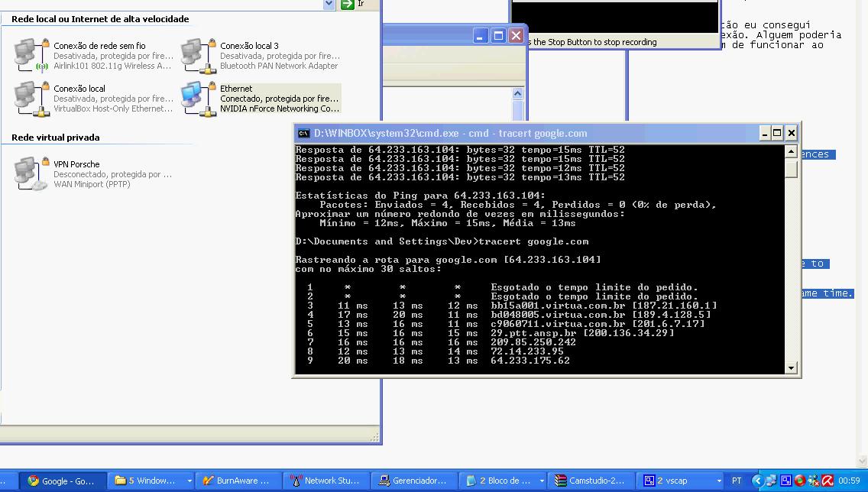Screen dimensions: 868x492
Task: Show hidden tray icons with the chevron
Action: (758, 481)
